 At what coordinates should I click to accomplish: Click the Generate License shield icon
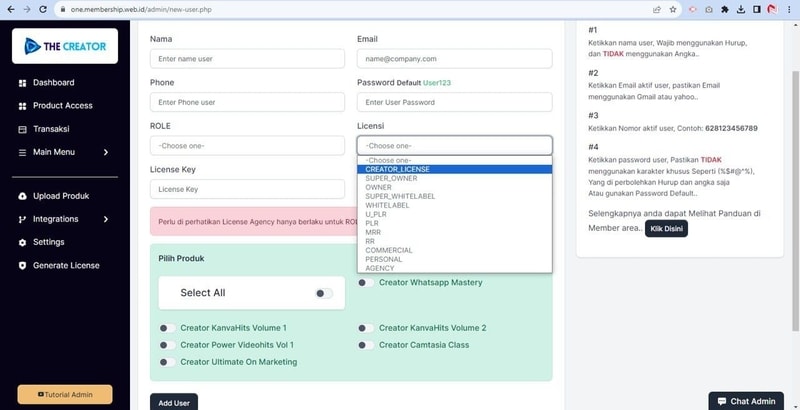pos(22,265)
